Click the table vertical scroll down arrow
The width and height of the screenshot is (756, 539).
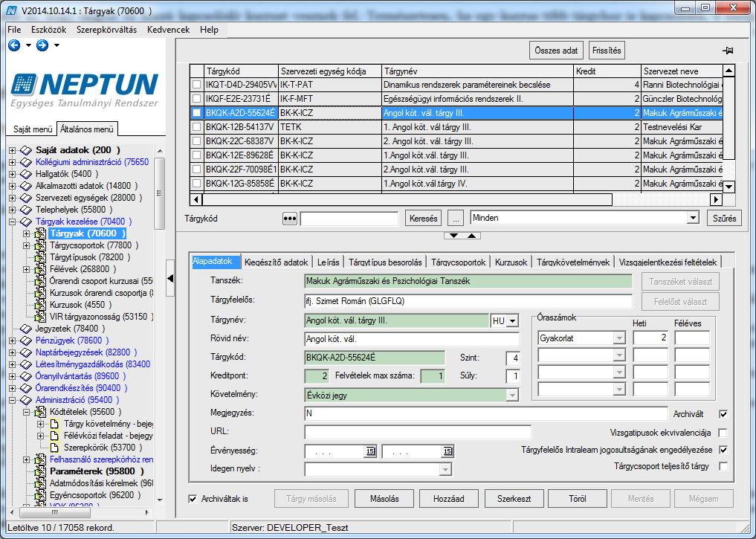[x=729, y=187]
